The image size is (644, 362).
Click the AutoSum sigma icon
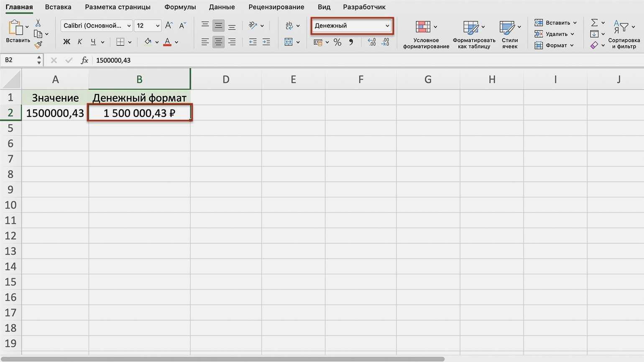[594, 23]
